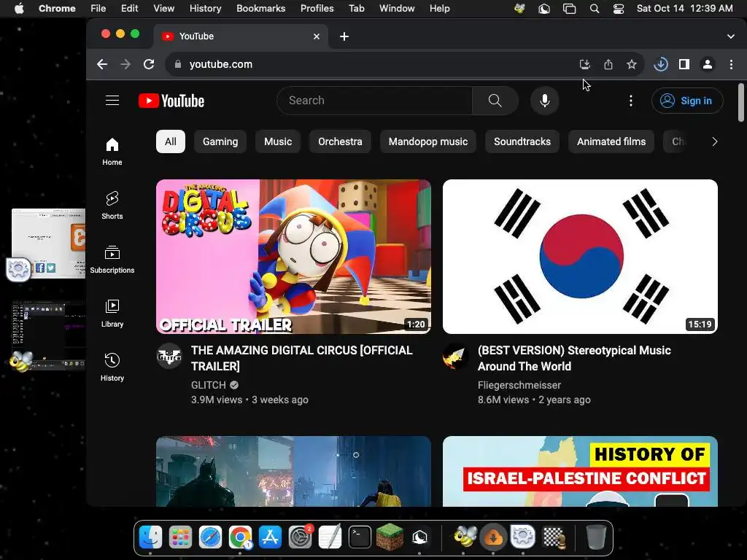Open History of Israel-Palestine Conflict thumbnail
This screenshot has height=560, width=747.
click(580, 472)
